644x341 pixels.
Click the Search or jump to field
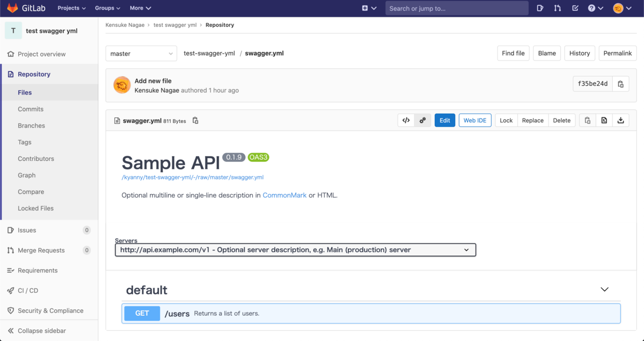tap(456, 8)
